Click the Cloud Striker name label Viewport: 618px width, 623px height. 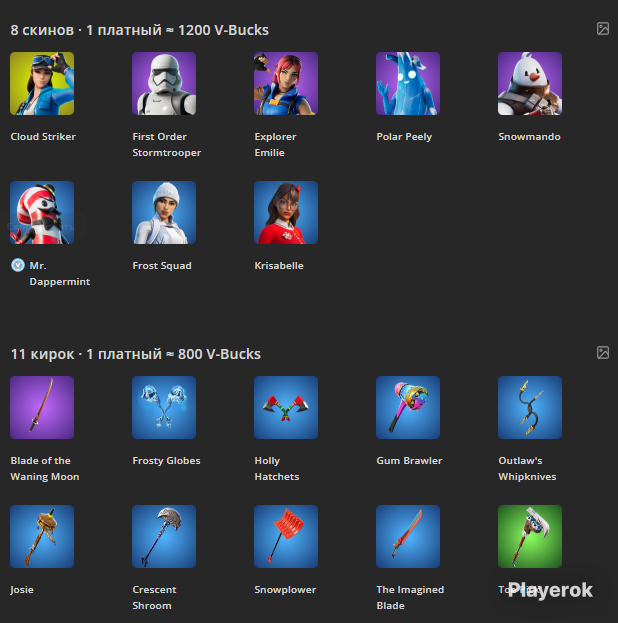[43, 137]
